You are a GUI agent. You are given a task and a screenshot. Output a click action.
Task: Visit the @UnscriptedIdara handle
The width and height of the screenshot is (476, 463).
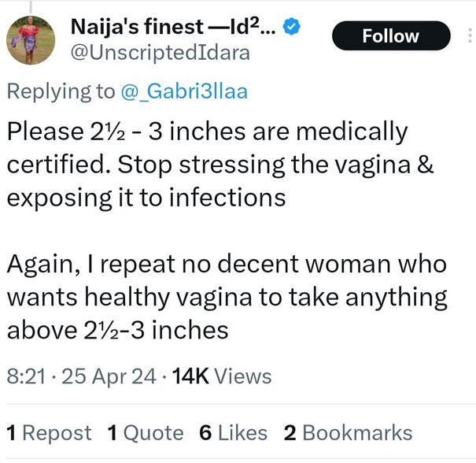point(161,54)
